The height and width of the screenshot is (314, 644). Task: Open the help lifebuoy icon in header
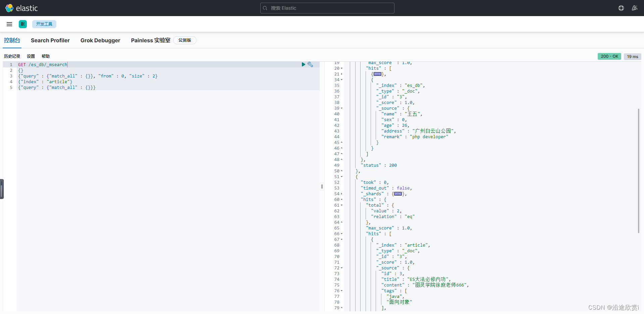pyautogui.click(x=621, y=8)
